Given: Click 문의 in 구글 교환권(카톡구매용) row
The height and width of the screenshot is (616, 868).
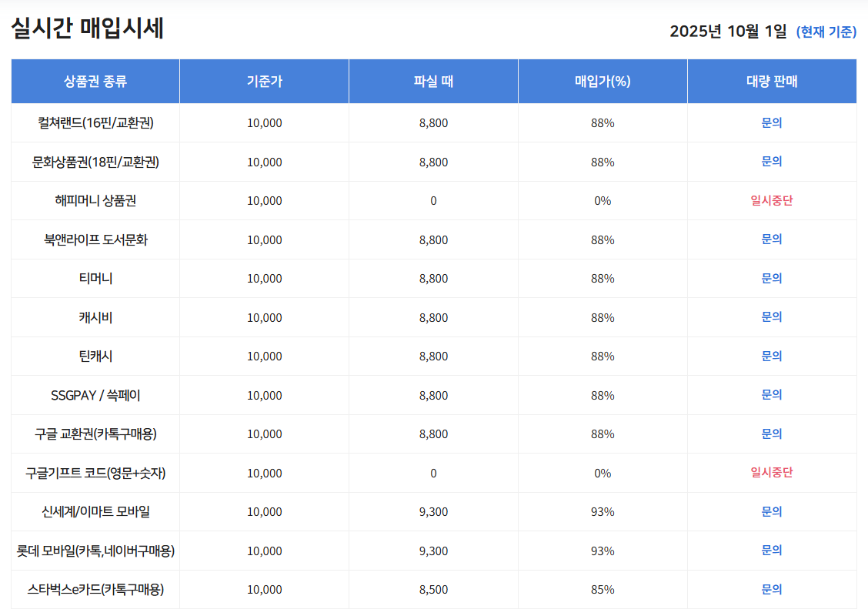Looking at the screenshot, I should [x=772, y=434].
